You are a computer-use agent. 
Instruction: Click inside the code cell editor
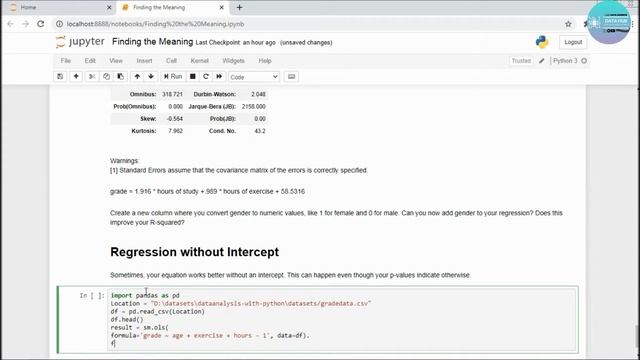pos(343,319)
